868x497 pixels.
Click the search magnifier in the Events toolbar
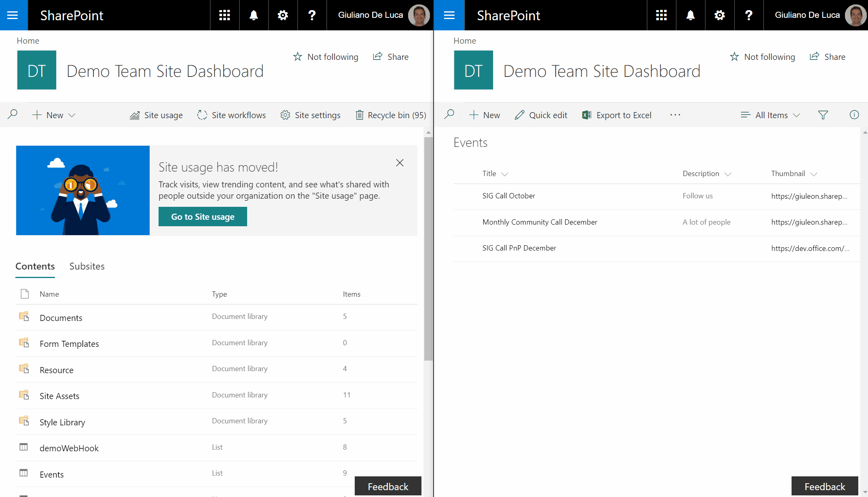pyautogui.click(x=449, y=115)
